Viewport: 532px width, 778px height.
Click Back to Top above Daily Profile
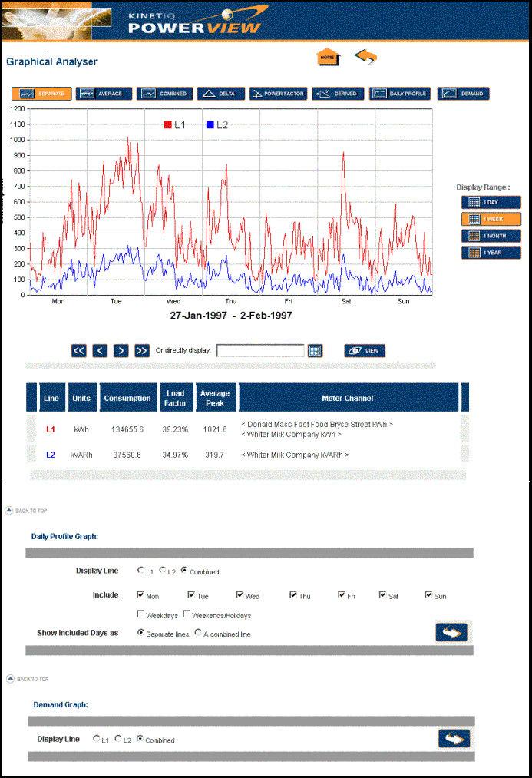coord(26,511)
